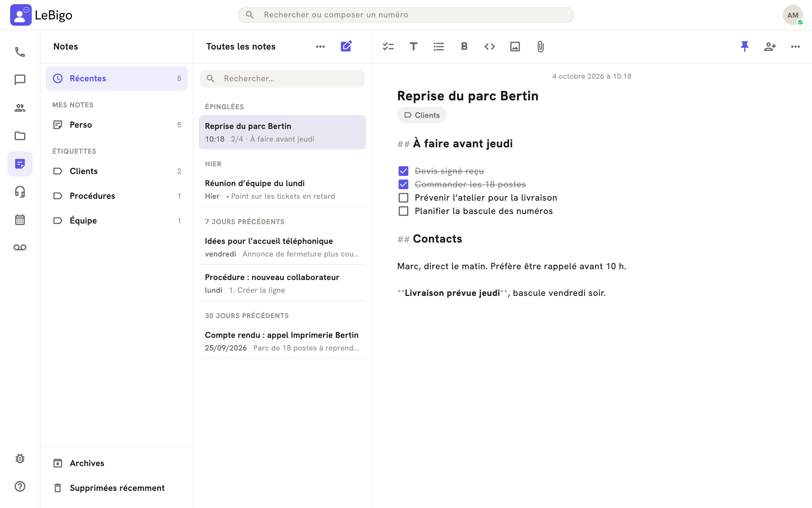
Task: Click the bug report icon in sidebar
Action: click(x=20, y=458)
